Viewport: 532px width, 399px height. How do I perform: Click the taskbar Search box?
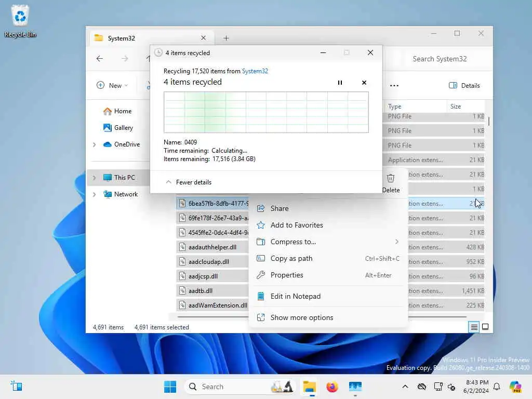click(x=240, y=387)
